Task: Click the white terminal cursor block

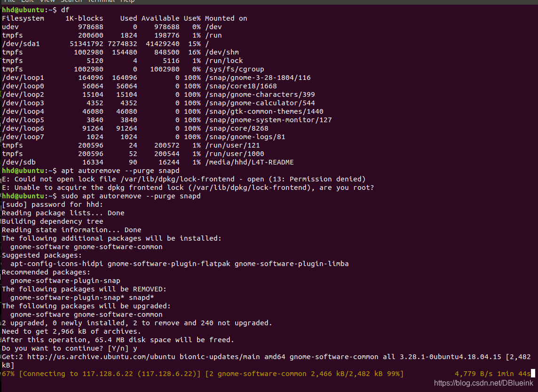Action: (533, 374)
